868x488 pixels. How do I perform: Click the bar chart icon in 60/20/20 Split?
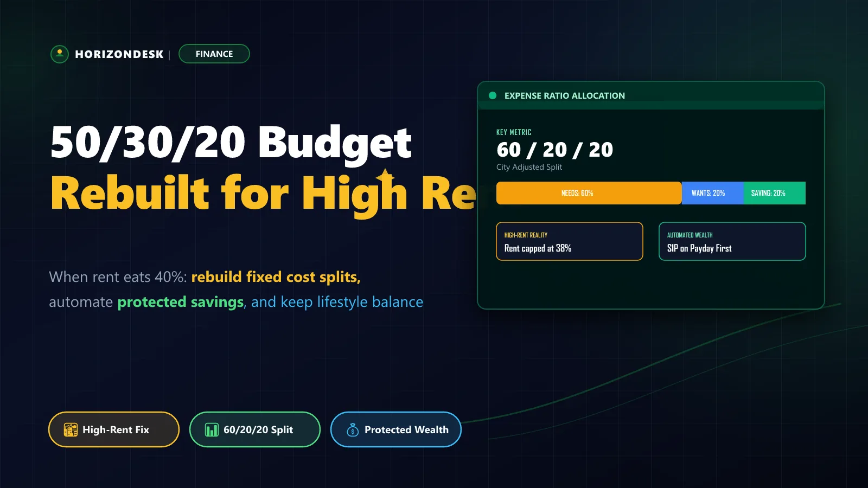click(x=212, y=430)
